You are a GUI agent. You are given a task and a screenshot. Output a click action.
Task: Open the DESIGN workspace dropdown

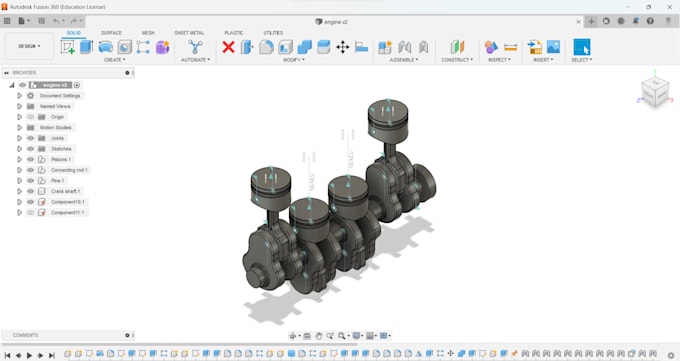[29, 46]
